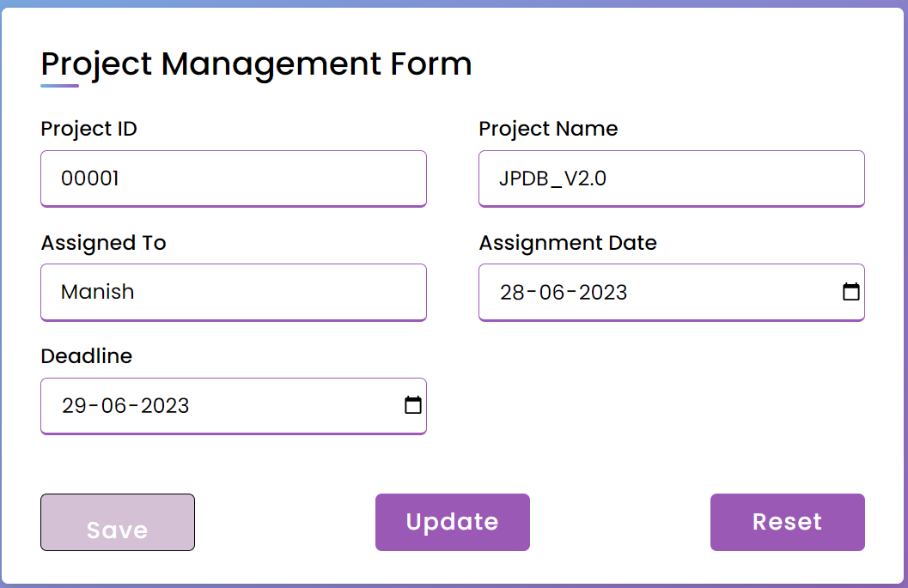
Task: Click the Project Management Form heading
Action: click(256, 64)
